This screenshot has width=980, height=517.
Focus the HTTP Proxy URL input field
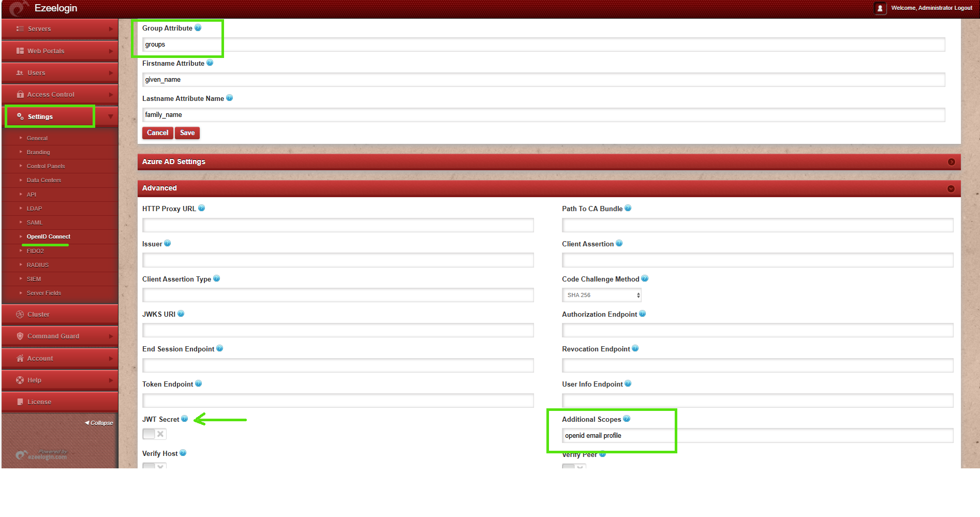click(338, 225)
